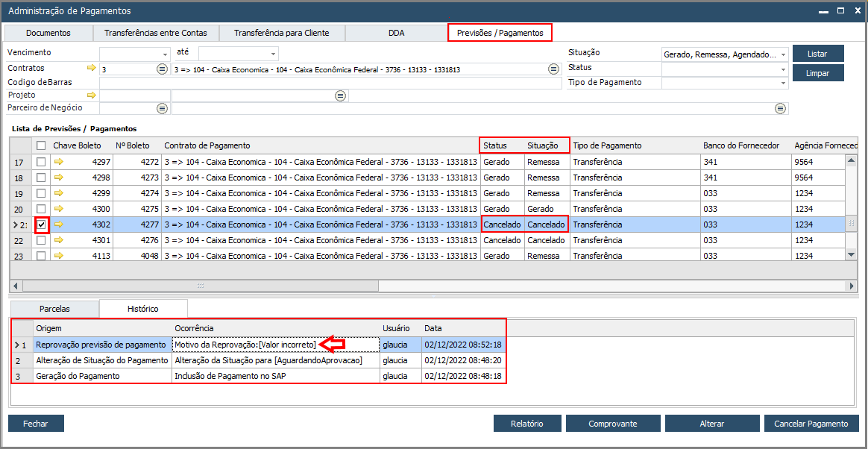
Task: Click the Alterar button
Action: (712, 424)
